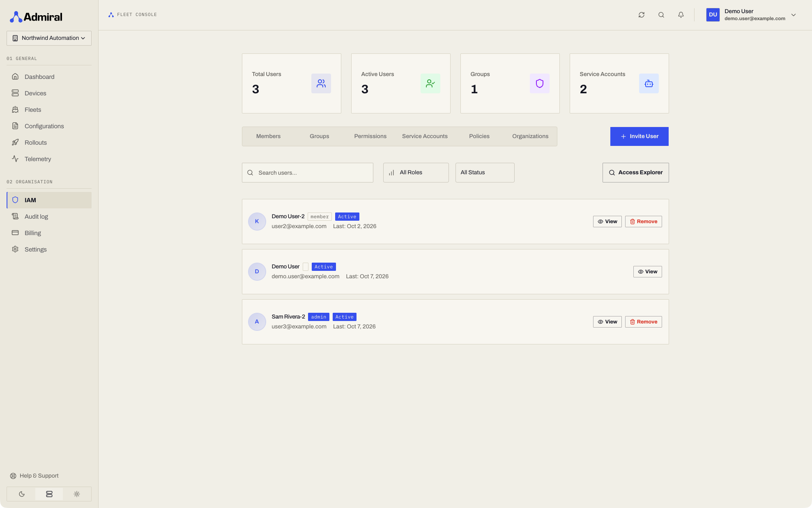Click the DU user avatar
This screenshot has width=812, height=508.
pos(713,15)
